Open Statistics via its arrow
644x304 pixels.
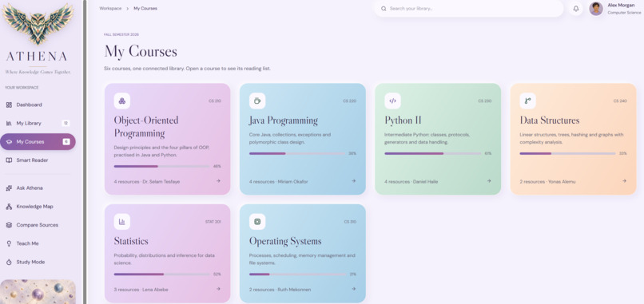(218, 289)
